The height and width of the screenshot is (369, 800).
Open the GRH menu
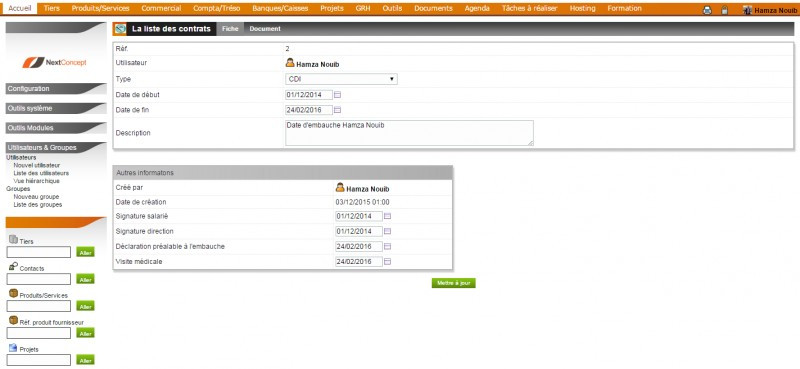tap(363, 9)
